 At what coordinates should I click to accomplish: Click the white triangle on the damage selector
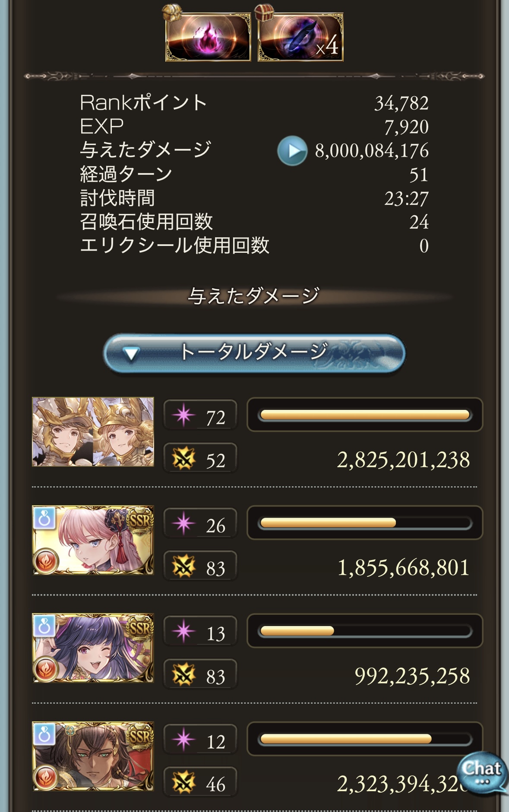130,354
